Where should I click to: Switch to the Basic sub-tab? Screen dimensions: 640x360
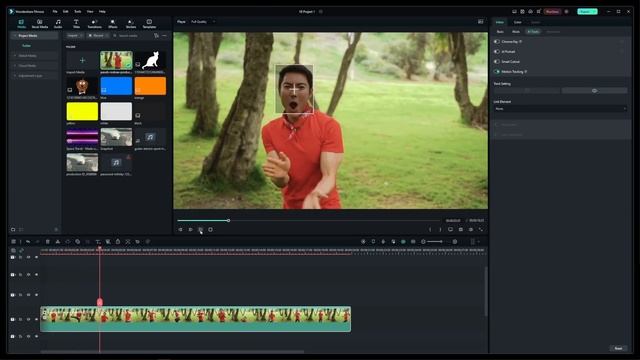point(500,31)
